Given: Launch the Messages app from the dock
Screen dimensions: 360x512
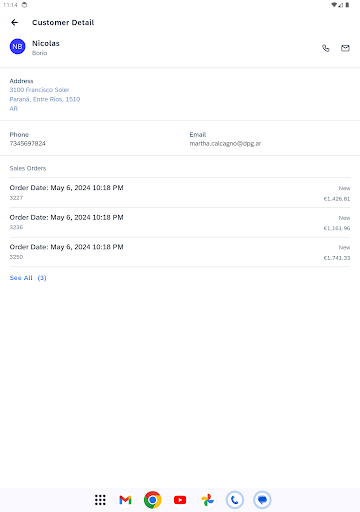Looking at the screenshot, I should (262, 500).
